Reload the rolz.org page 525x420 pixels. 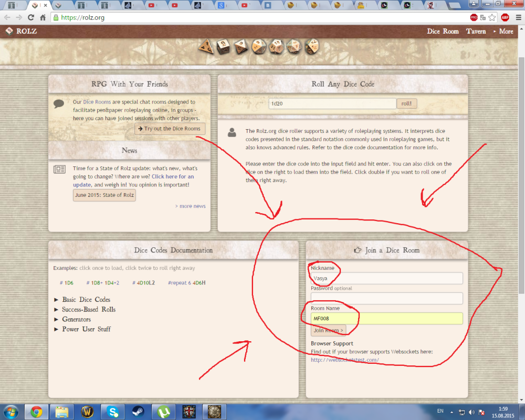point(31,17)
